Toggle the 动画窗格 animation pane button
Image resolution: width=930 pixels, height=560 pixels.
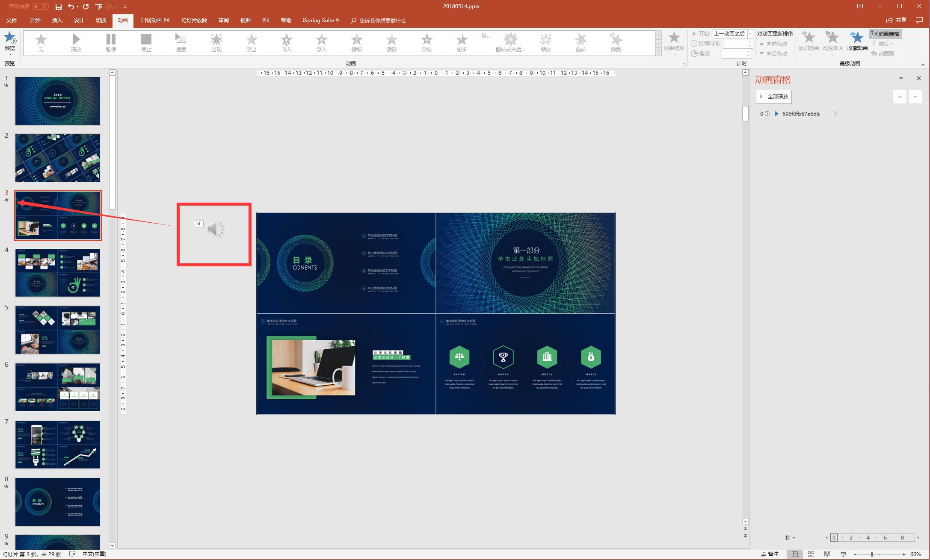click(885, 34)
